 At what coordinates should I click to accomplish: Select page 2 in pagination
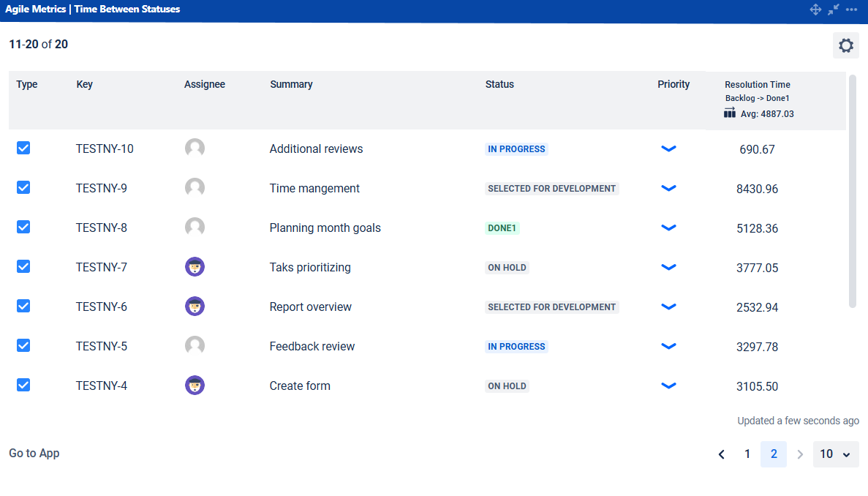[x=774, y=454]
